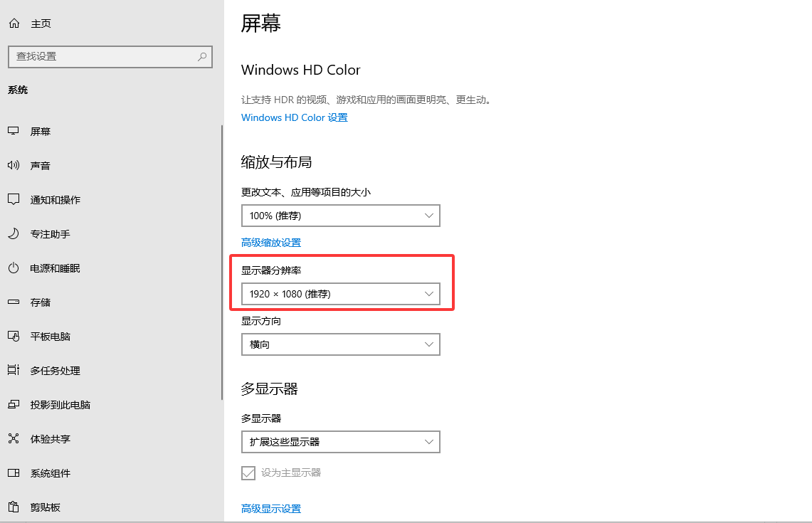The height and width of the screenshot is (523, 812).
Task: Open the Windows HD Color 设置 link
Action: point(294,117)
